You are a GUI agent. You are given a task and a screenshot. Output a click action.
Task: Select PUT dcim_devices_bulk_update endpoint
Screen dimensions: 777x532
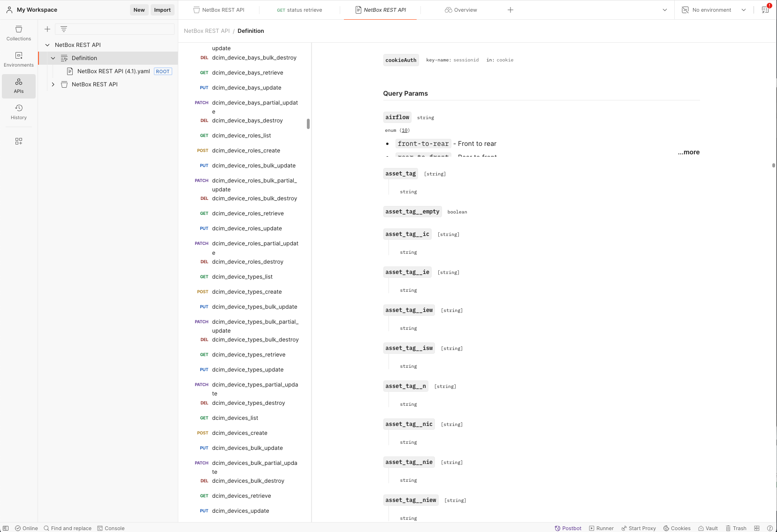click(x=248, y=448)
